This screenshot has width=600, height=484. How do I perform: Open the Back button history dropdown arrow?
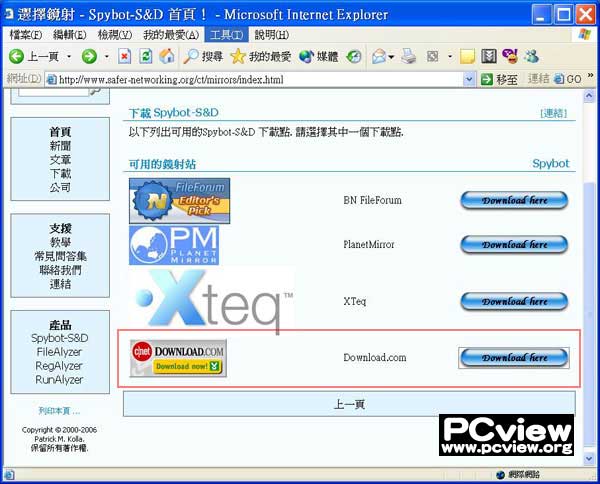pos(69,57)
